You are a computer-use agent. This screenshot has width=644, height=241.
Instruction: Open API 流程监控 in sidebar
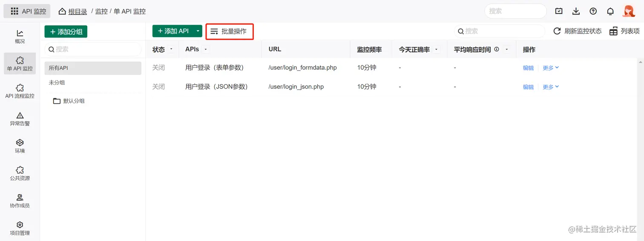[20, 91]
